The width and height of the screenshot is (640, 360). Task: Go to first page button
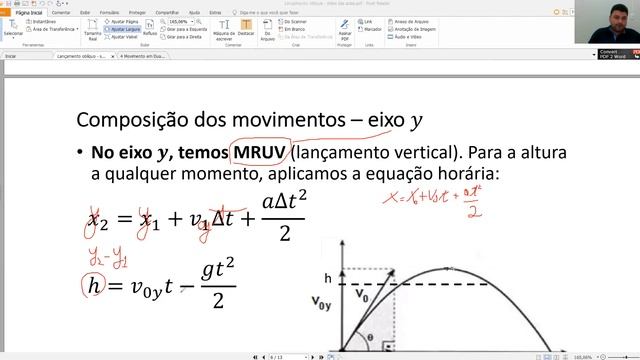255,357
